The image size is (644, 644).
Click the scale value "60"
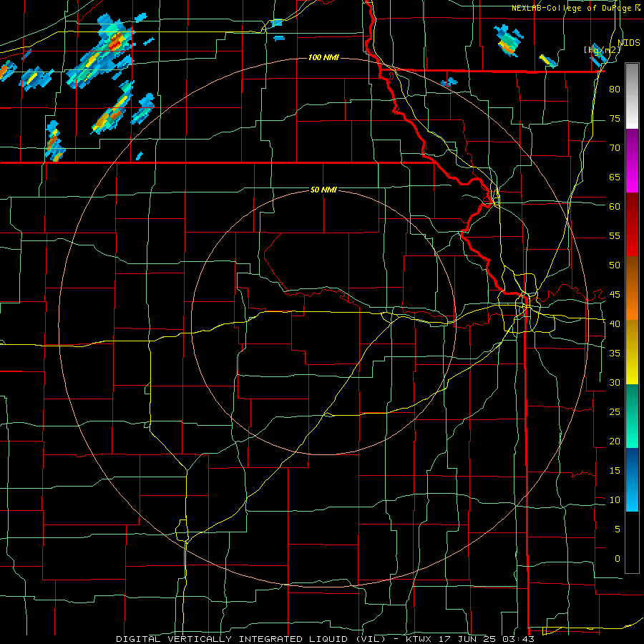[615, 206]
